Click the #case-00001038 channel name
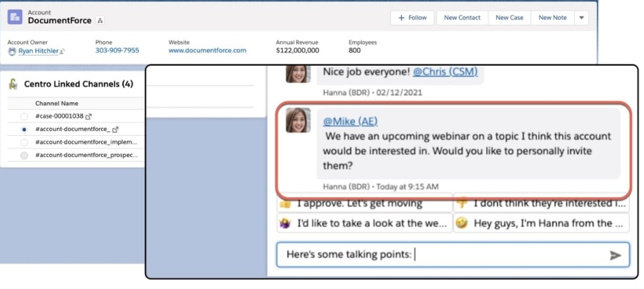644x289 pixels. tap(59, 116)
